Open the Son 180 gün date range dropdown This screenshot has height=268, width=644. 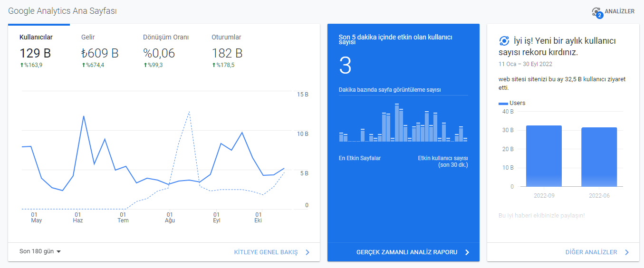pyautogui.click(x=40, y=251)
